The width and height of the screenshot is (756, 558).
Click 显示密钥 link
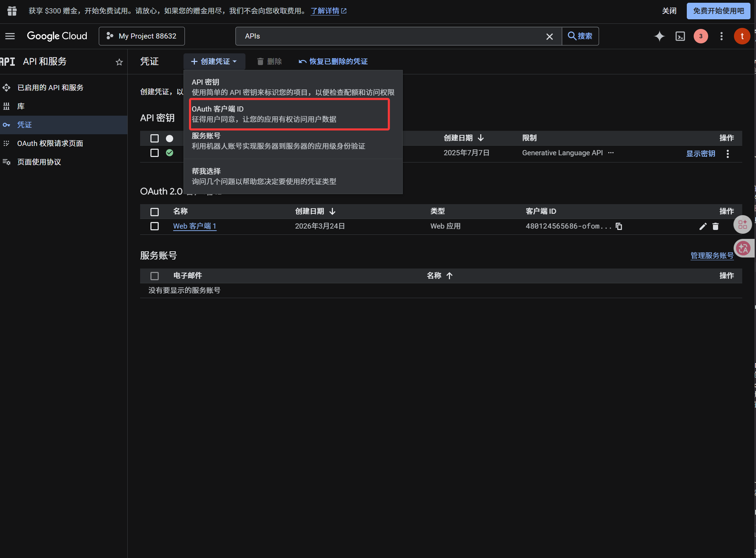coord(701,154)
